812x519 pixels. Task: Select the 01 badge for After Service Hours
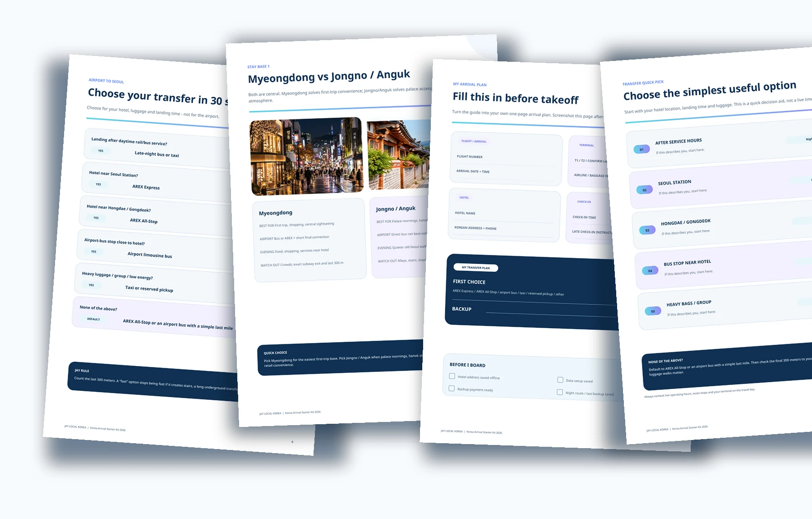641,149
